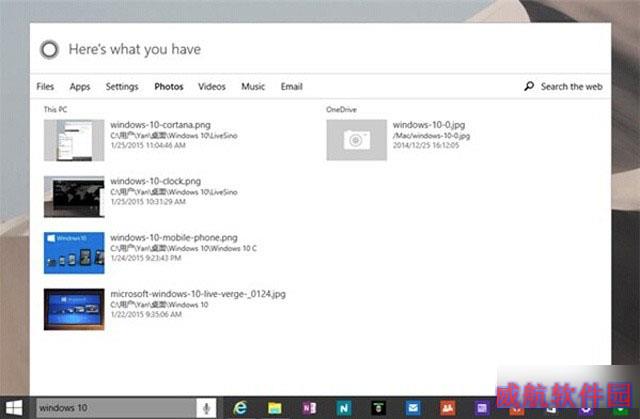Screen dimensions: 640x419
Task: Open File Explorer from the taskbar
Action: [275, 408]
